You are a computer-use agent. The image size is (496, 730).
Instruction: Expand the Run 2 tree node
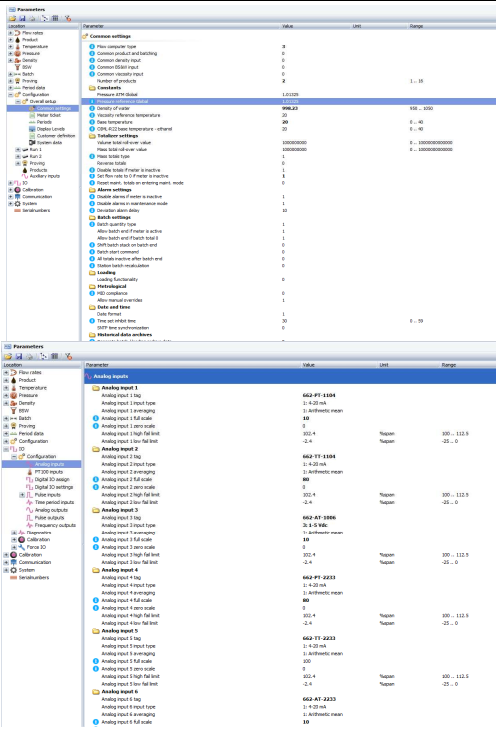pos(18,156)
